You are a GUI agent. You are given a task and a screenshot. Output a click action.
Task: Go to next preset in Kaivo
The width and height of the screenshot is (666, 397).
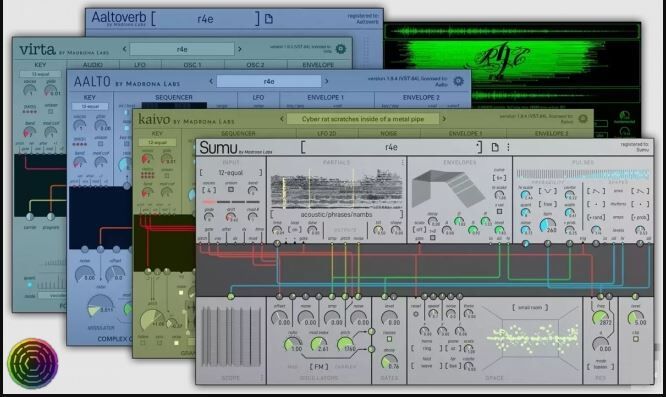[x=444, y=119]
